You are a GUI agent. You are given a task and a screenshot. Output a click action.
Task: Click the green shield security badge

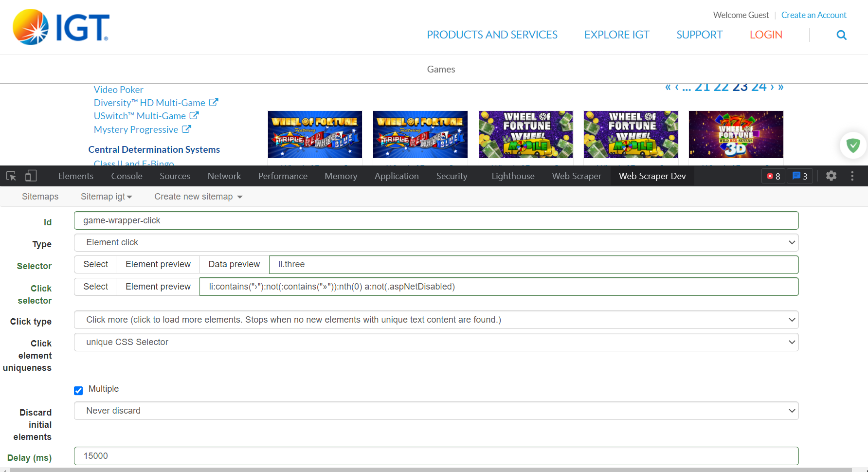[x=853, y=145]
